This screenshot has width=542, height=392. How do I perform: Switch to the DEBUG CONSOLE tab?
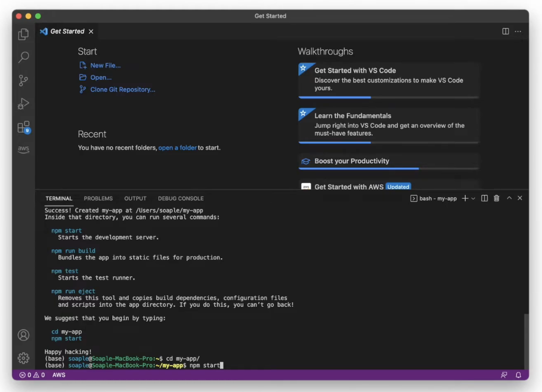(181, 198)
